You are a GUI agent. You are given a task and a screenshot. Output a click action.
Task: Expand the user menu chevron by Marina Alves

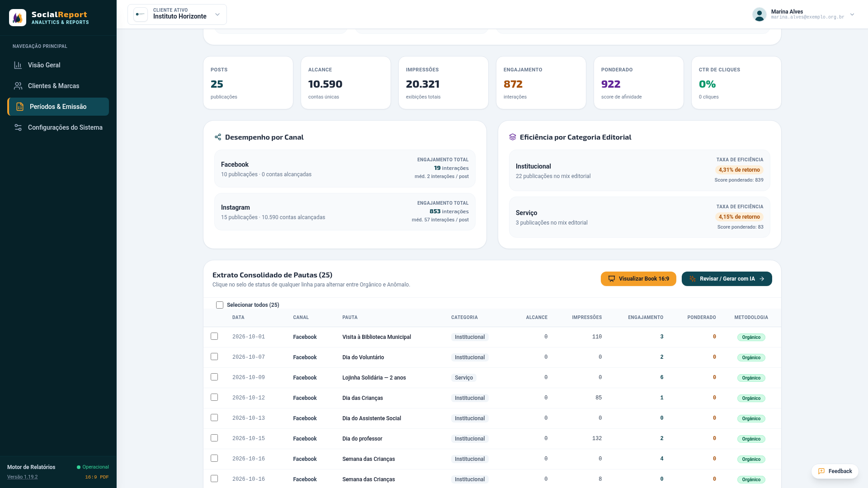pos(852,14)
